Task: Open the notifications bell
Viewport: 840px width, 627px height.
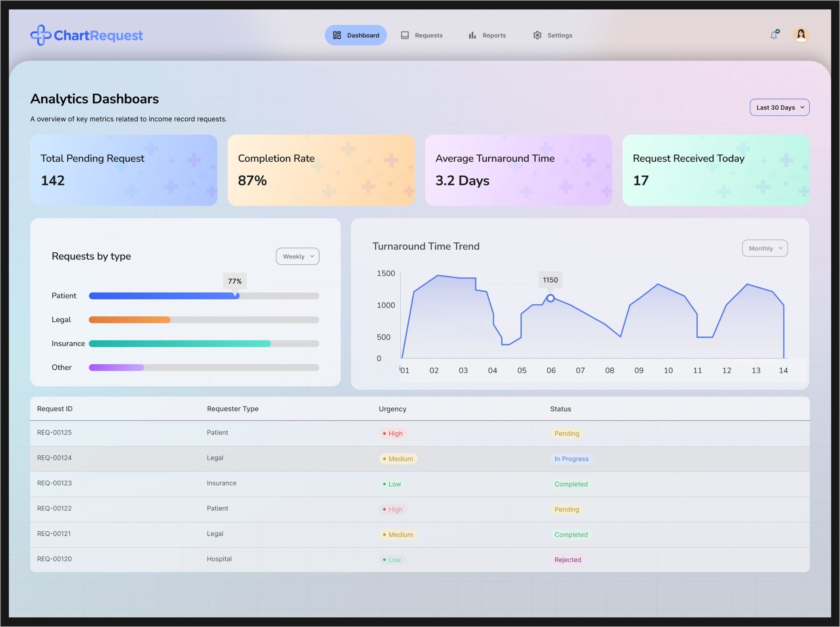Action: point(774,35)
